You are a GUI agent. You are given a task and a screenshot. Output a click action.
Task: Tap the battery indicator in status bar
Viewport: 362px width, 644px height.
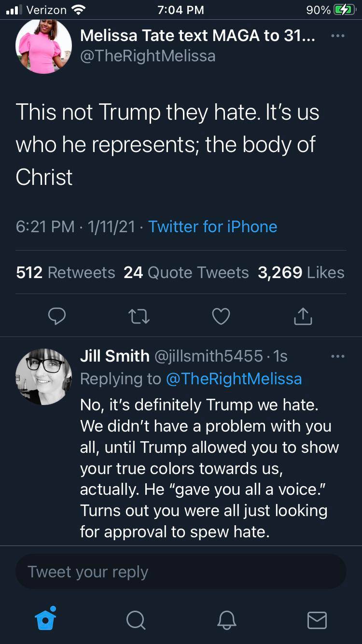[x=344, y=10]
